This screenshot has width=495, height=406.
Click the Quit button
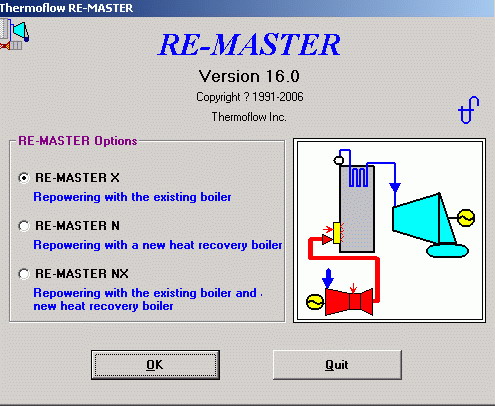tap(337, 365)
